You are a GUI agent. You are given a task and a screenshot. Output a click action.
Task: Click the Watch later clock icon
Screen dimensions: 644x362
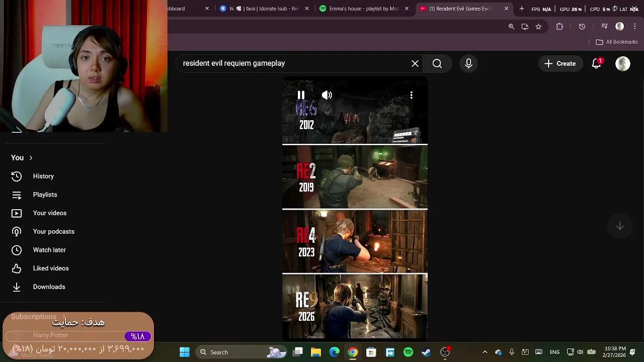17,250
